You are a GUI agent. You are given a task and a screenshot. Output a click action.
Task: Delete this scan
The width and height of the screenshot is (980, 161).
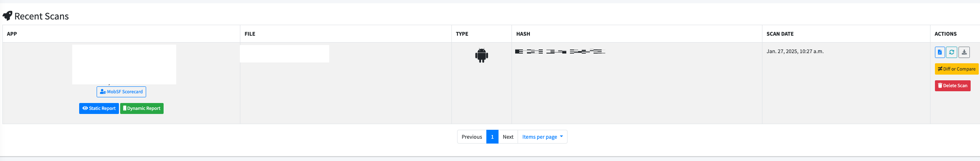tap(953, 86)
